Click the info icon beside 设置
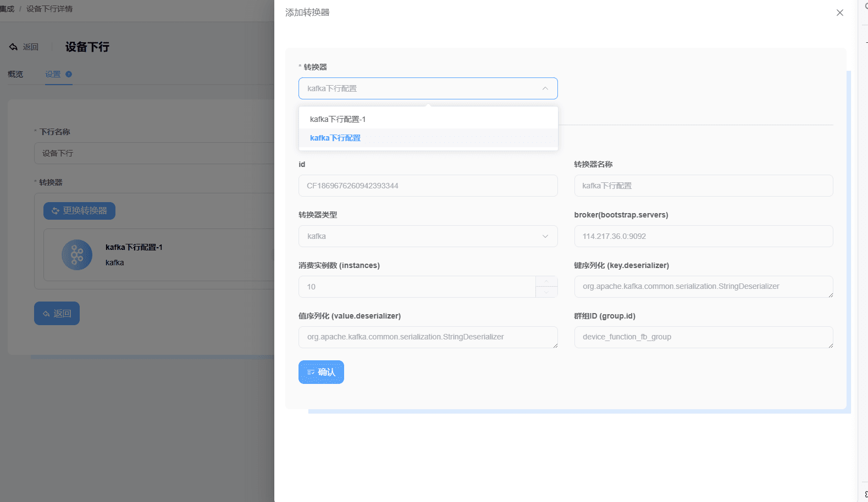Screen dimensions: 868x502 click(x=69, y=74)
